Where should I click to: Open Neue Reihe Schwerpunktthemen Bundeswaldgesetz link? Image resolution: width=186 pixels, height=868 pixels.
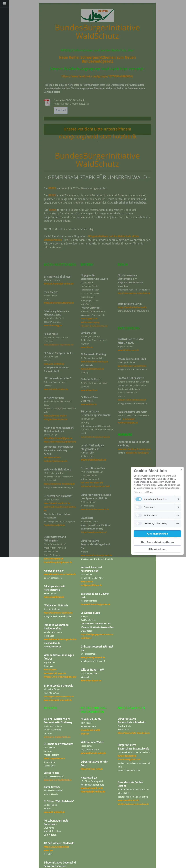coord(97,59)
